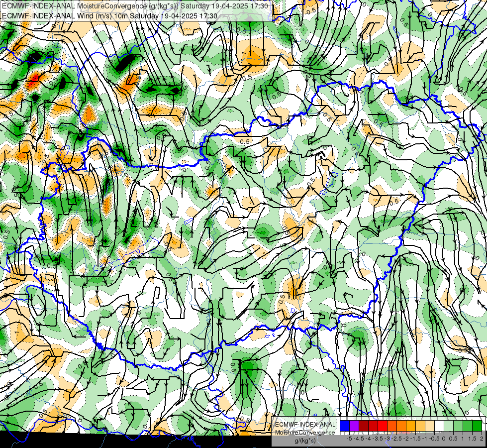
Task: Pick the amber swatch between -2 and -1.5
Action: 410,426
